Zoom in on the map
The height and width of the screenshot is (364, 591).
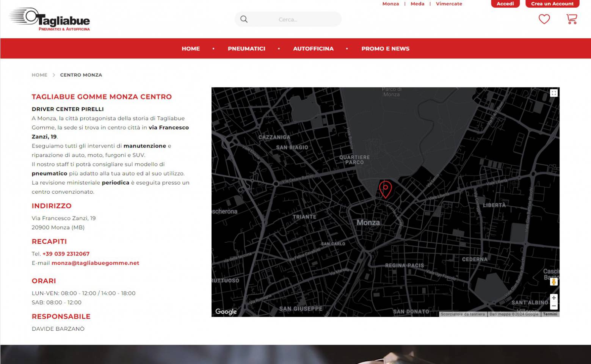[x=553, y=298]
